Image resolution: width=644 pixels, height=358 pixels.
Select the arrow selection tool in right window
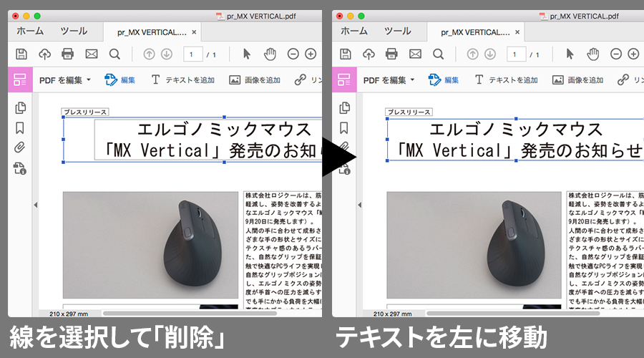click(570, 54)
